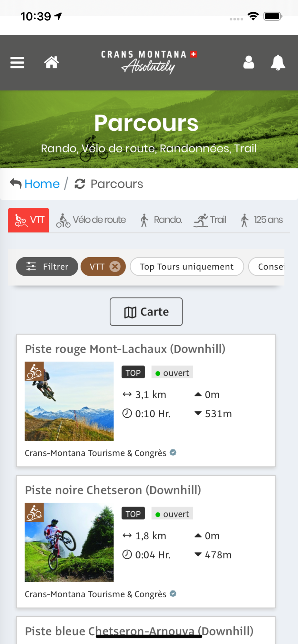The height and width of the screenshot is (644, 298).
Task: Tap the Crans Montana Absolutely logo
Action: 149,62
